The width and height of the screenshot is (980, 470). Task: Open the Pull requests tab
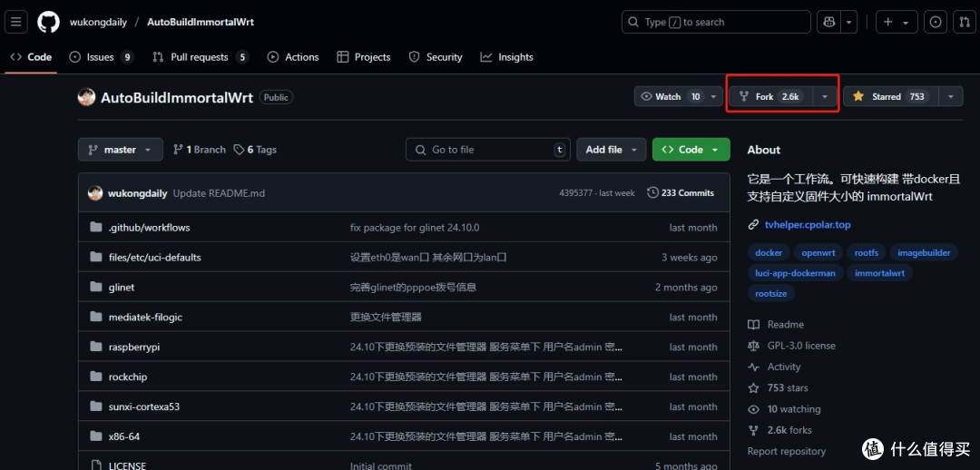click(x=201, y=57)
